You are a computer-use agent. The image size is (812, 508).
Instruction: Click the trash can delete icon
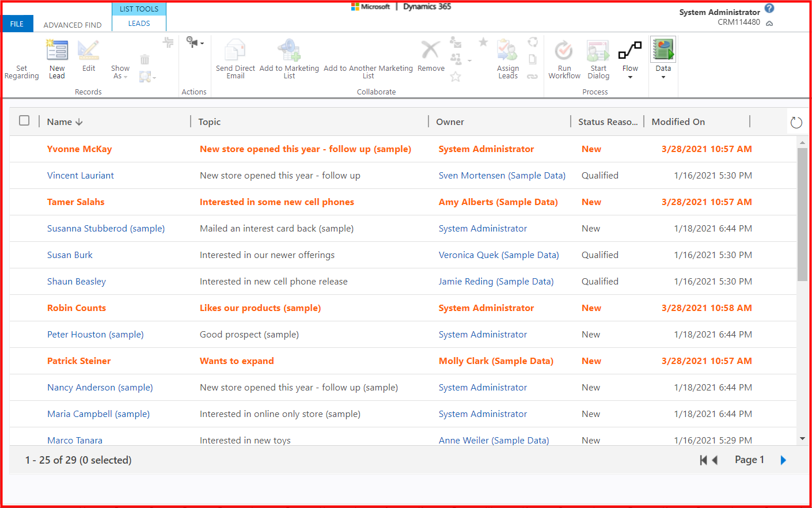click(145, 59)
